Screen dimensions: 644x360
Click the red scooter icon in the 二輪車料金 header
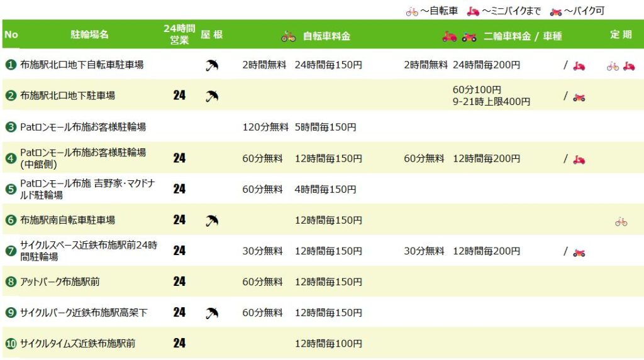point(449,36)
